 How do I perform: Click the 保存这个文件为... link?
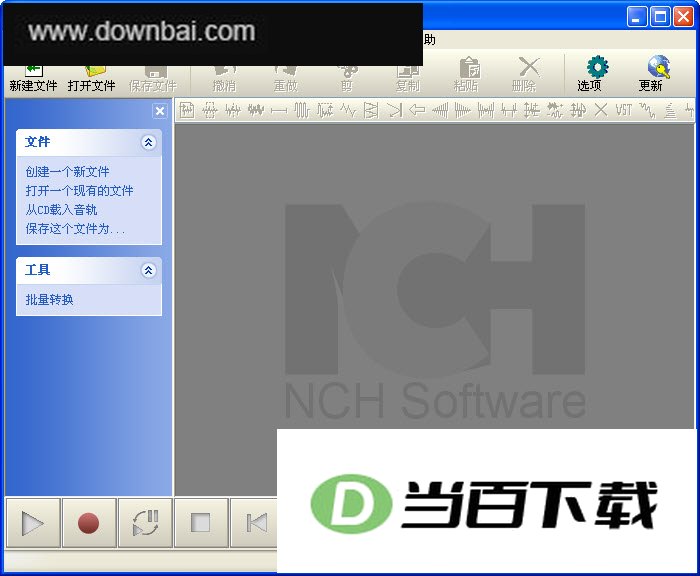pos(75,229)
